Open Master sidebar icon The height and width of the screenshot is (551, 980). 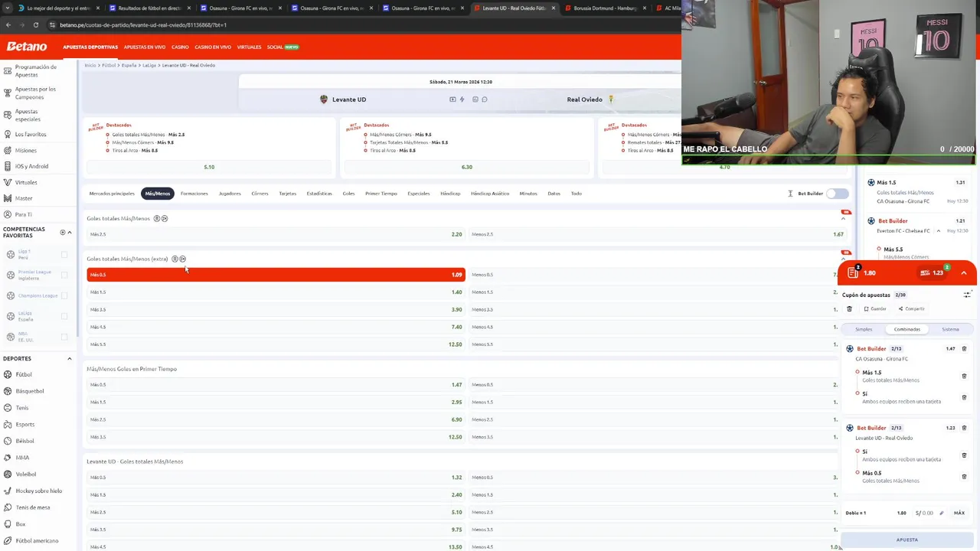coord(7,198)
